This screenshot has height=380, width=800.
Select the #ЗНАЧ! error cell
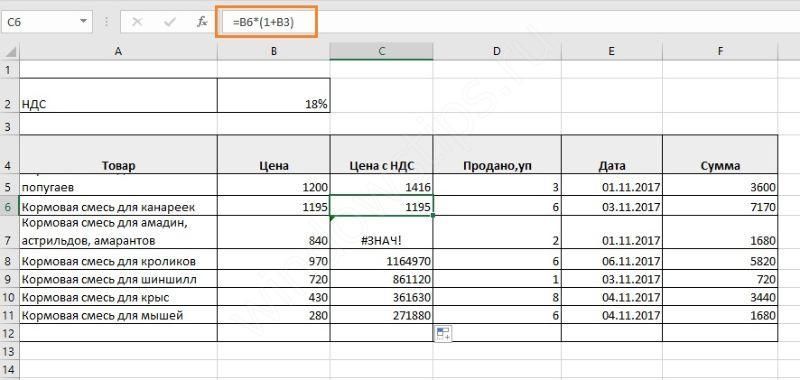point(382,233)
